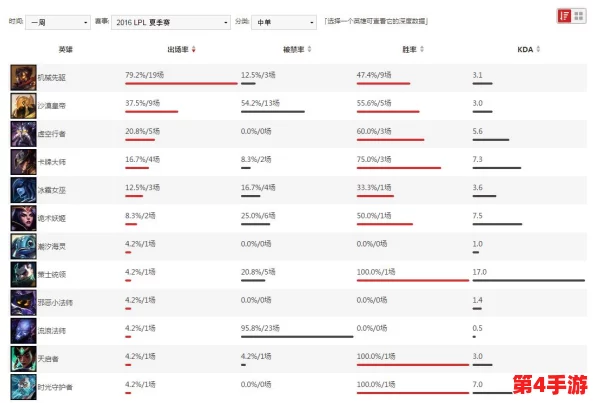This screenshot has height=403, width=594.
Task: Click the 卡牌大师 hero name
Action: coord(52,162)
